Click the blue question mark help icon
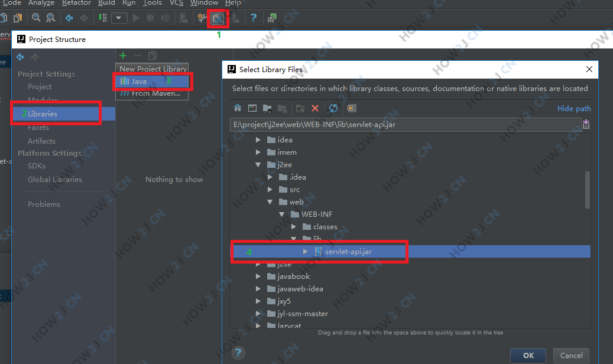 (x=253, y=18)
